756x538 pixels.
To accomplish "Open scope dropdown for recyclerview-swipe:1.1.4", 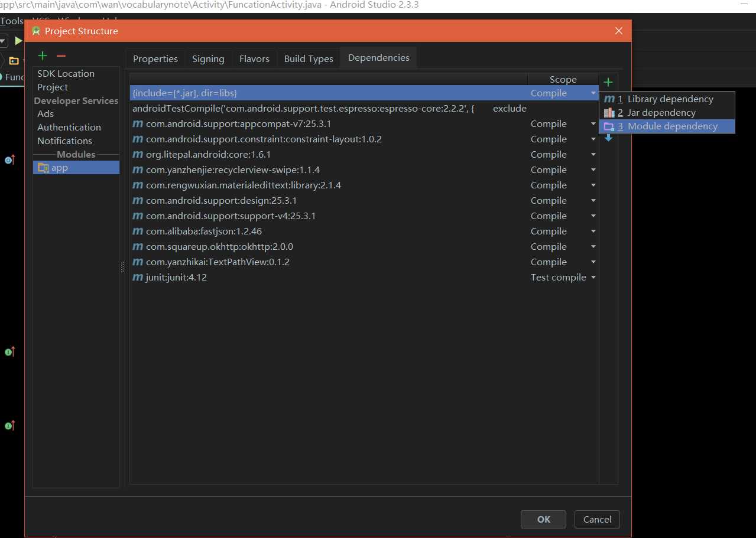I will point(593,170).
